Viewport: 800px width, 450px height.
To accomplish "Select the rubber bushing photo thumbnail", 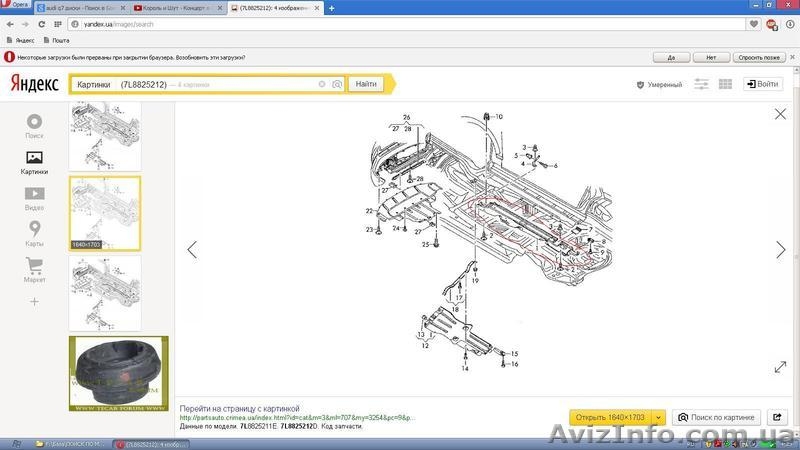I will click(x=118, y=373).
